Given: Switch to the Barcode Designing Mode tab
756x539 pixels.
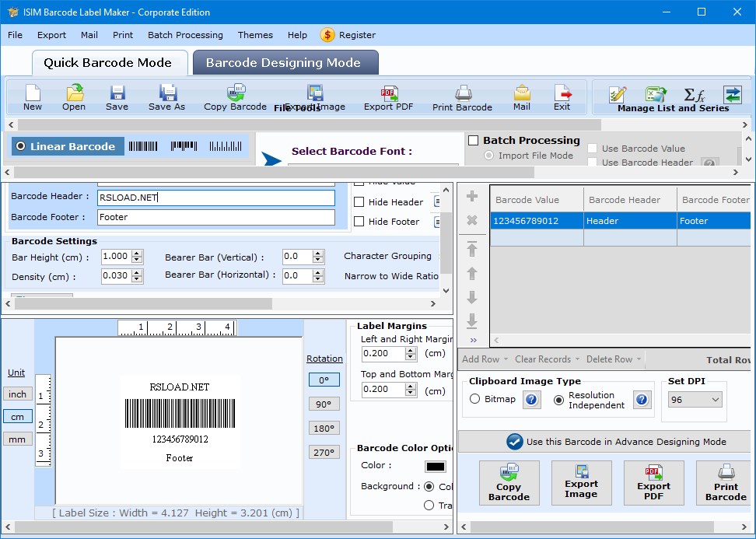Looking at the screenshot, I should click(x=283, y=63).
